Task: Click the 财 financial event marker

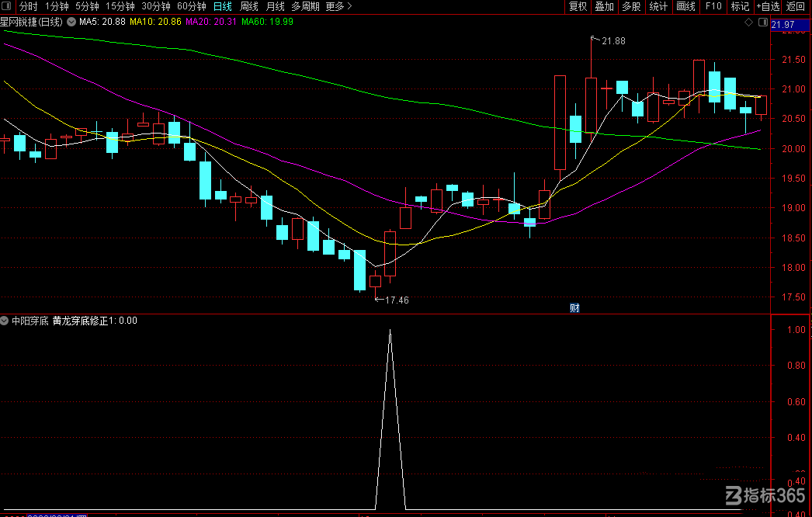Action: click(574, 308)
